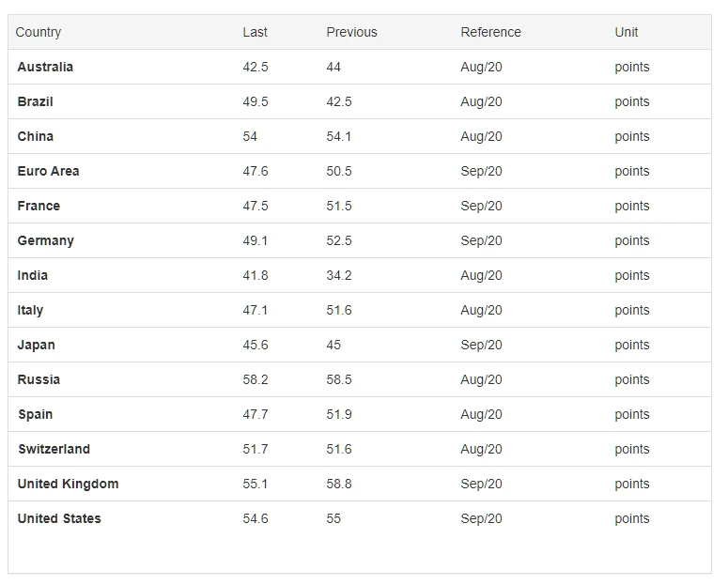728x585 pixels.
Task: Open the Switzerland country link
Action: click(x=54, y=450)
